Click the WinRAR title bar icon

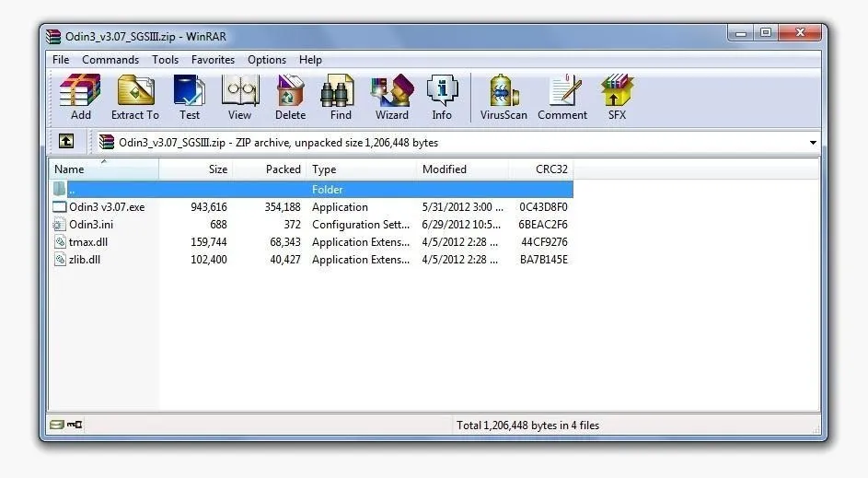(53, 37)
